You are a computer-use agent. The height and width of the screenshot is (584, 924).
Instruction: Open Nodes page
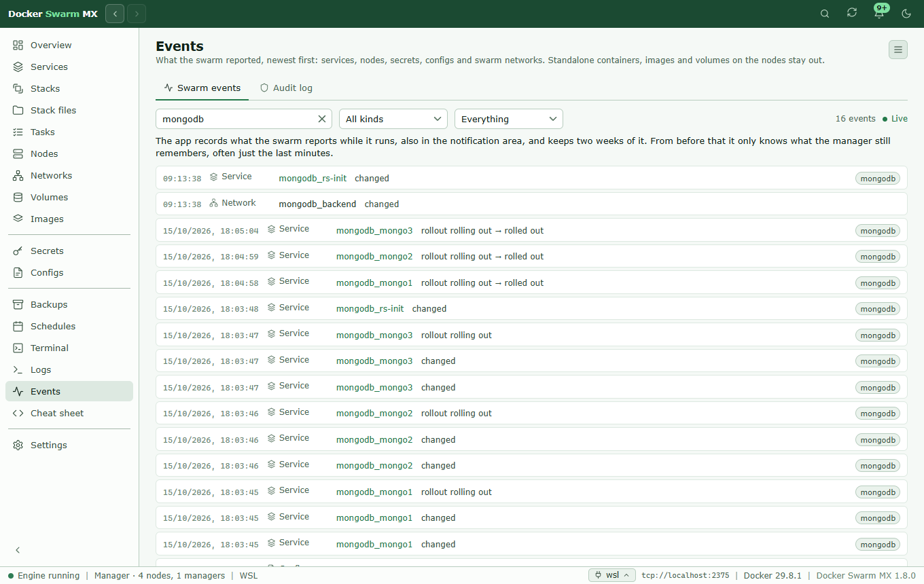tap(69, 153)
